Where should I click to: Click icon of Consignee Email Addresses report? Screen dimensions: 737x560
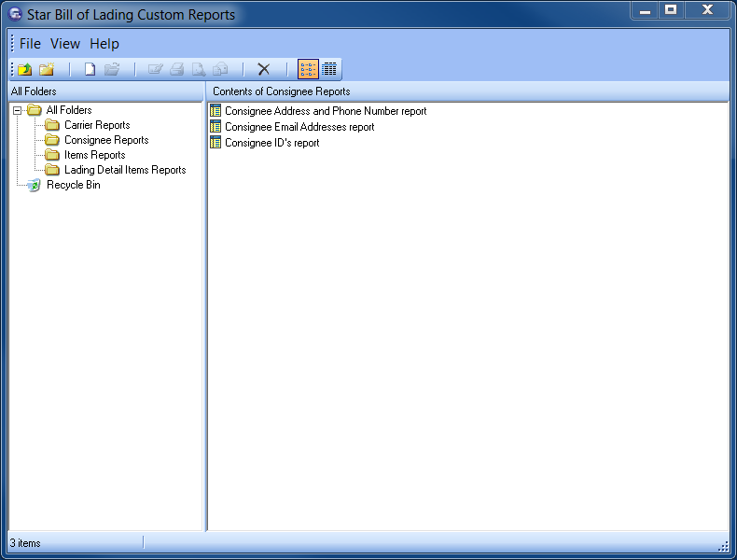click(216, 127)
